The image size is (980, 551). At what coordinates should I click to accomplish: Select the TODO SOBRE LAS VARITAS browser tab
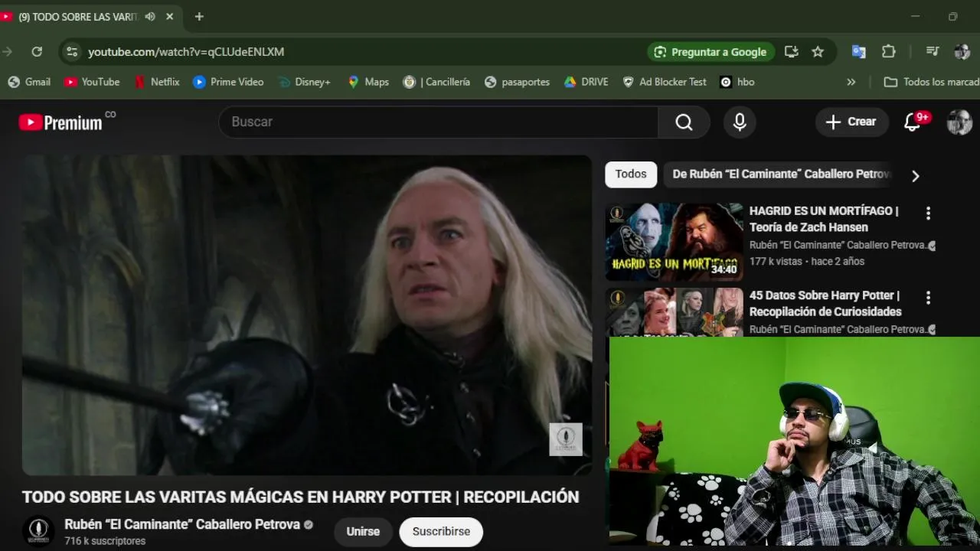tap(78, 17)
